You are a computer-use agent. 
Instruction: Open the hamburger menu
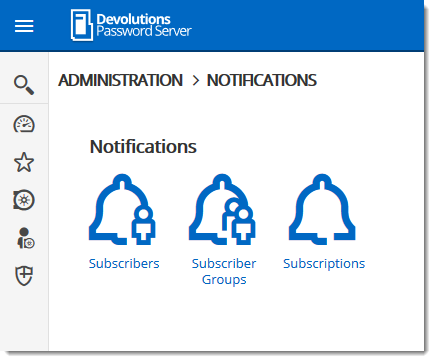click(x=24, y=26)
